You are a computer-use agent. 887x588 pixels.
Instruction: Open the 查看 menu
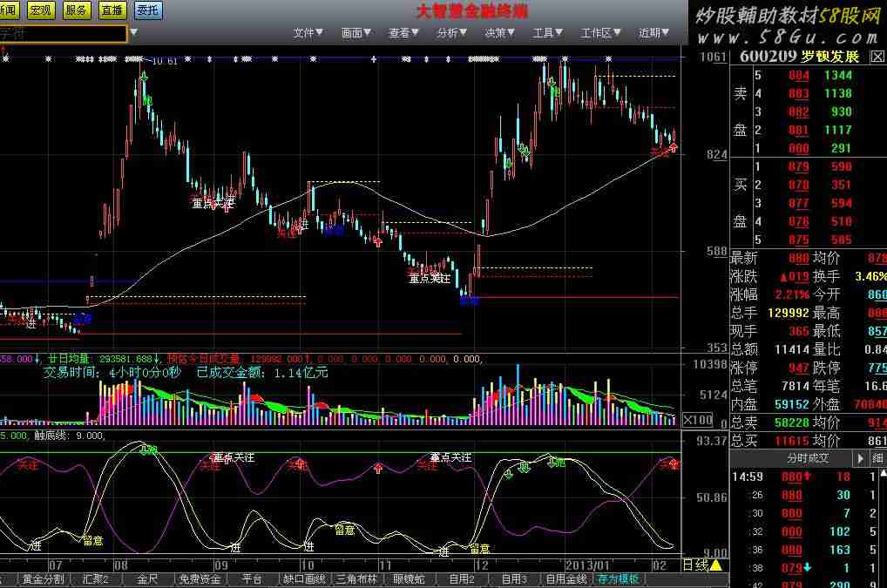click(x=403, y=33)
